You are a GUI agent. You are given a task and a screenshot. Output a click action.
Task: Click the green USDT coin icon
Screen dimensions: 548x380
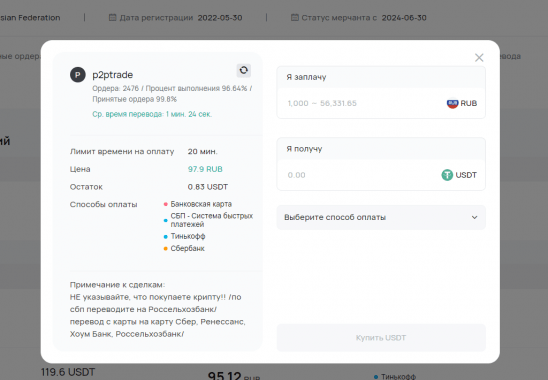[447, 175]
